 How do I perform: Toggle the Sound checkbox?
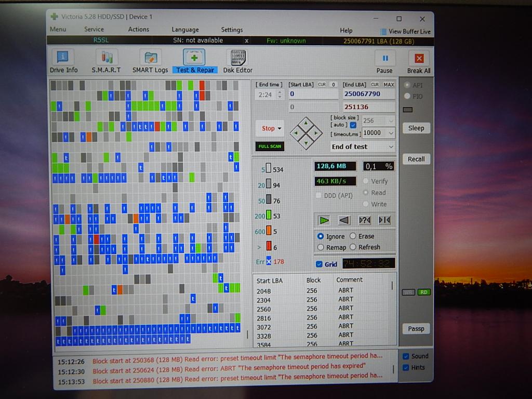coord(406,356)
